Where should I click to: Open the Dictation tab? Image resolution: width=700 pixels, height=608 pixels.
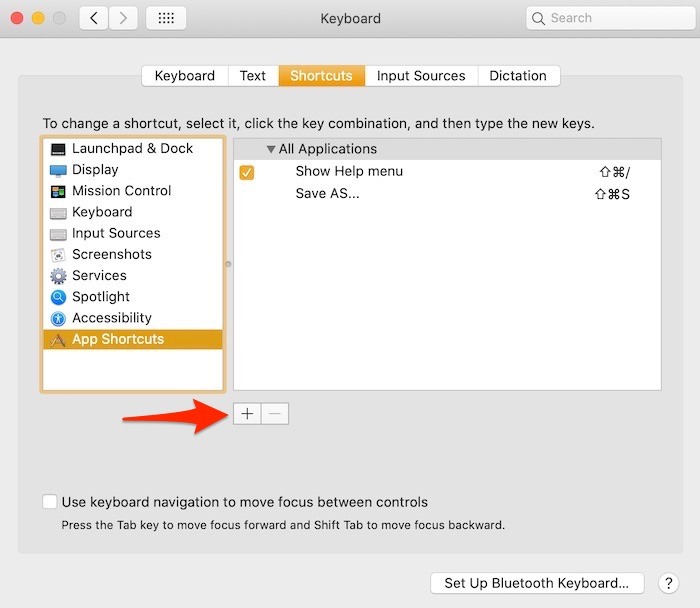coord(518,76)
